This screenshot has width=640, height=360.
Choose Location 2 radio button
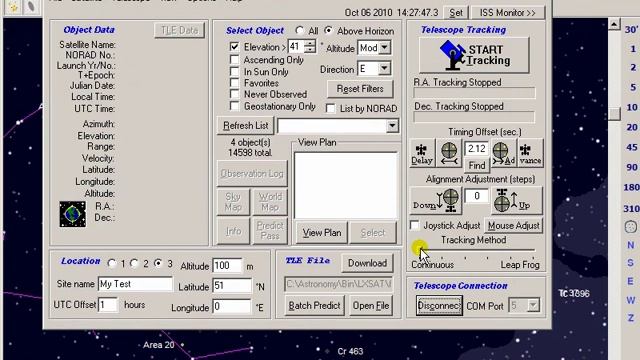[134, 264]
